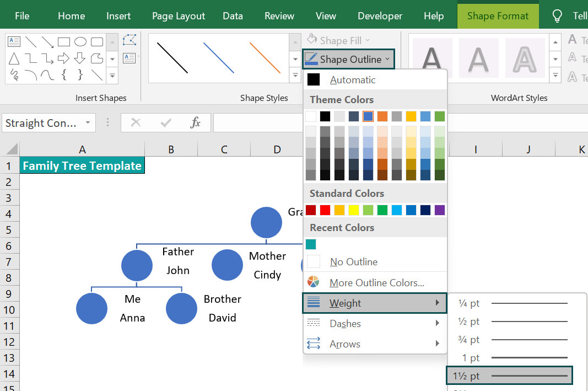Expand the Insert Shapes gallery More arrow

coord(112,76)
